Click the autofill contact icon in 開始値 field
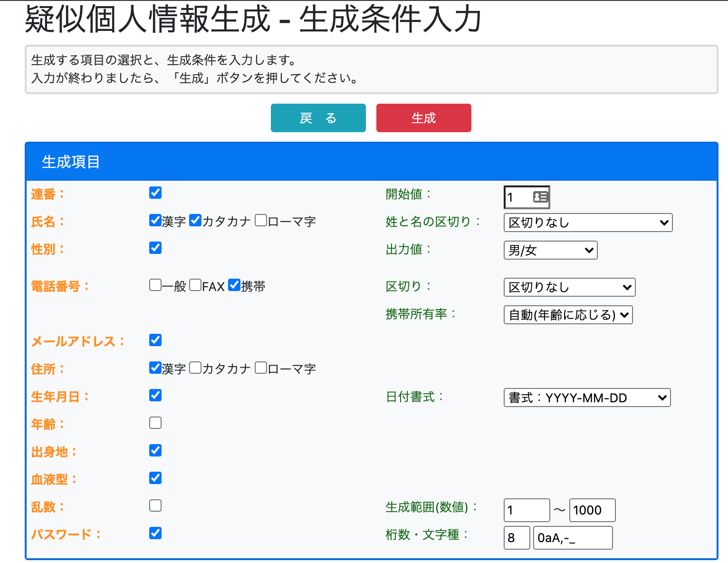This screenshot has height=563, width=728. (540, 197)
